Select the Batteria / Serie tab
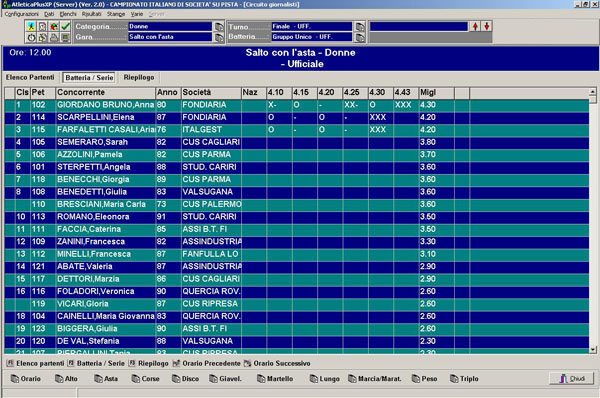The width and height of the screenshot is (600, 398). tap(89, 78)
